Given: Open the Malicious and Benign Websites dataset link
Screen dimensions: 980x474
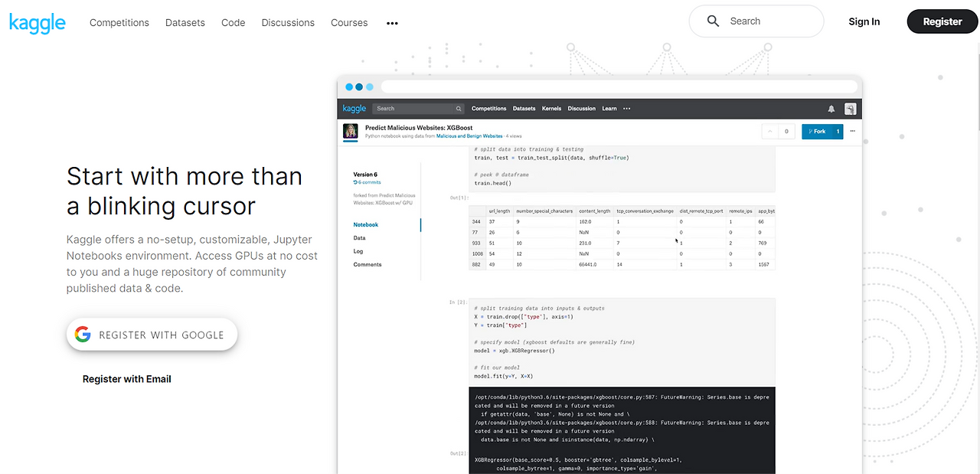Looking at the screenshot, I should point(469,136).
